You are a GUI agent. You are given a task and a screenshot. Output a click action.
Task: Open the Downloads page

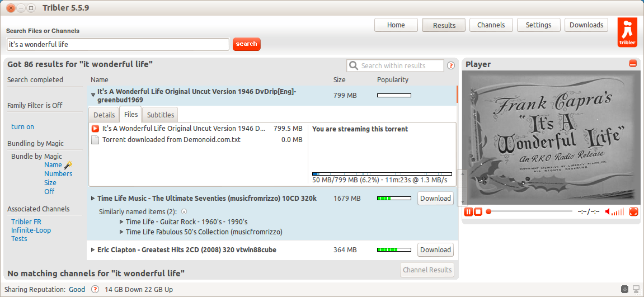pyautogui.click(x=586, y=25)
